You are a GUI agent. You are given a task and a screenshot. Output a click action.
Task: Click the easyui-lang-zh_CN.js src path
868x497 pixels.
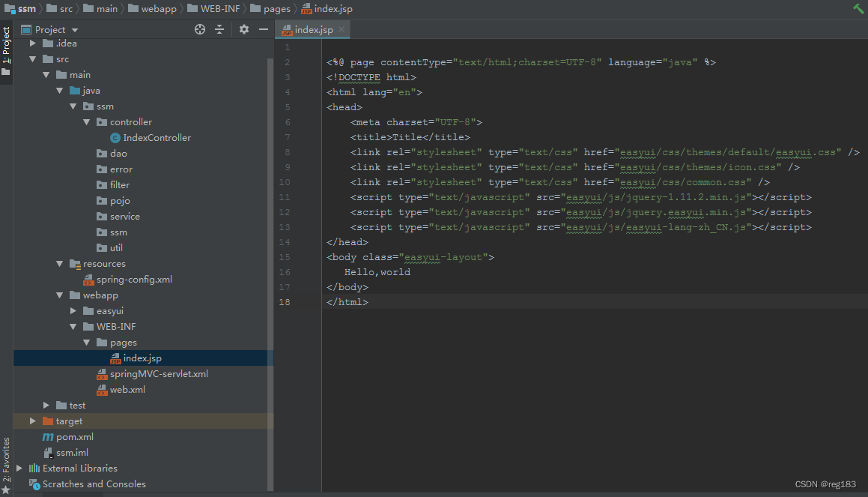tap(656, 227)
